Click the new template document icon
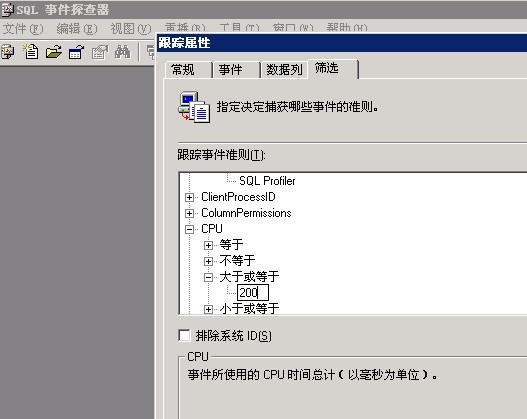The width and height of the screenshot is (527, 419). 31,52
